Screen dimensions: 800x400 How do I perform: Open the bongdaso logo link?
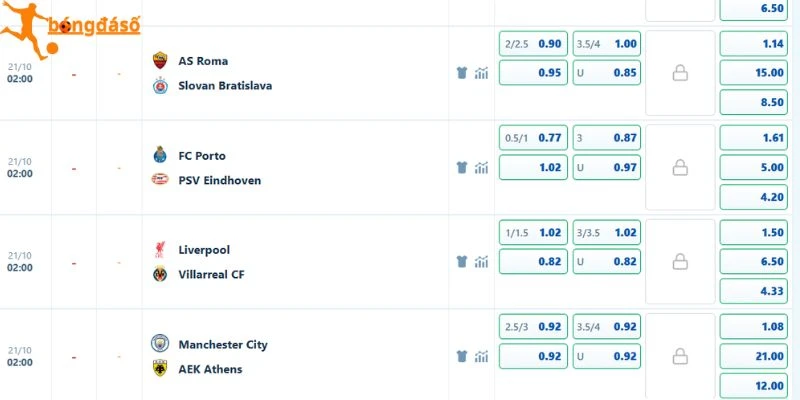[x=70, y=30]
